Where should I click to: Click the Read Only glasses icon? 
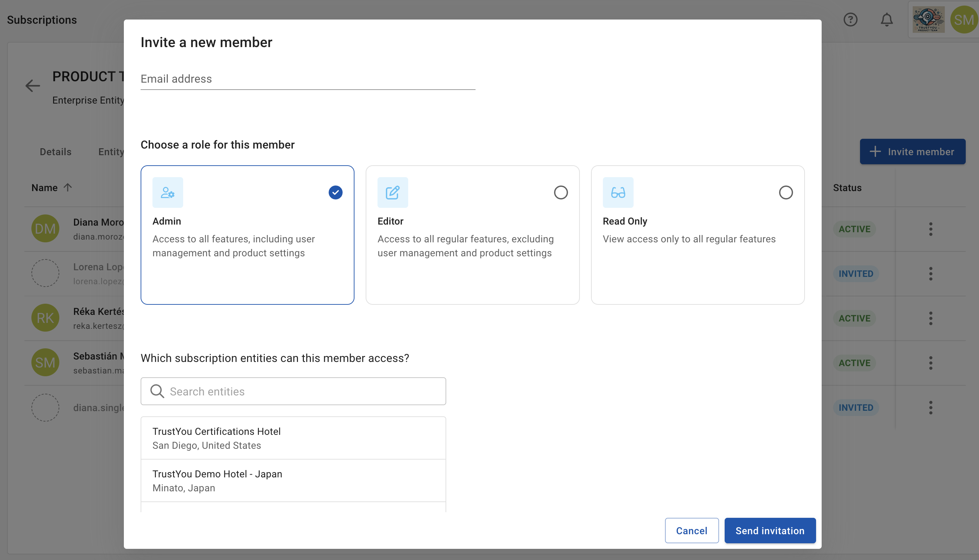618,192
